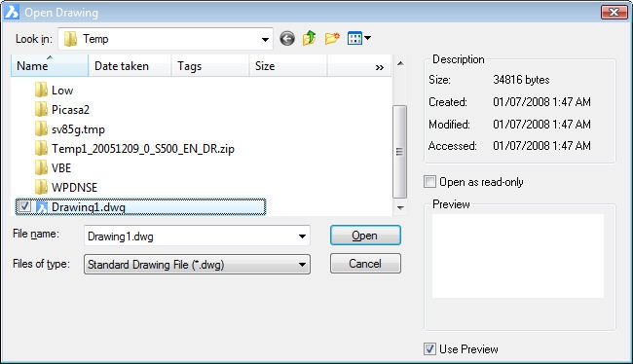Select the Drawing1.dwg file name
This screenshot has width=633, height=364.
[89, 207]
